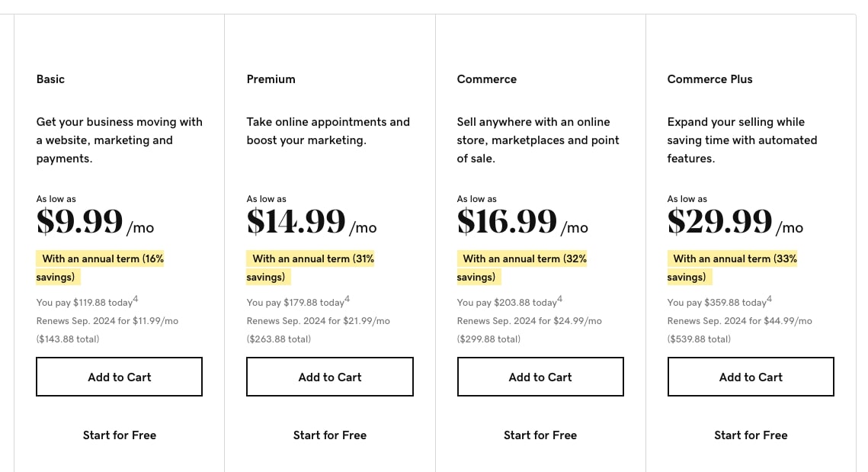Open footnote 4 beside Basic $119.88 today
868x472 pixels.
pos(136,299)
